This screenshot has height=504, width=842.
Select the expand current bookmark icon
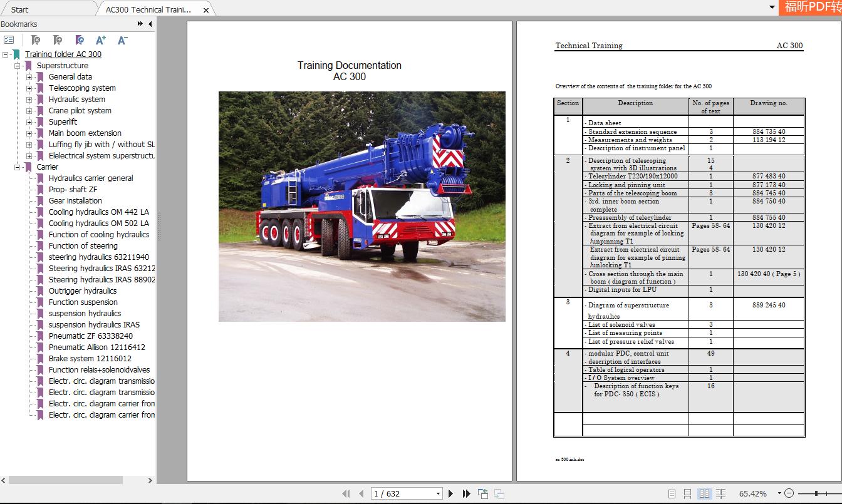pyautogui.click(x=80, y=40)
